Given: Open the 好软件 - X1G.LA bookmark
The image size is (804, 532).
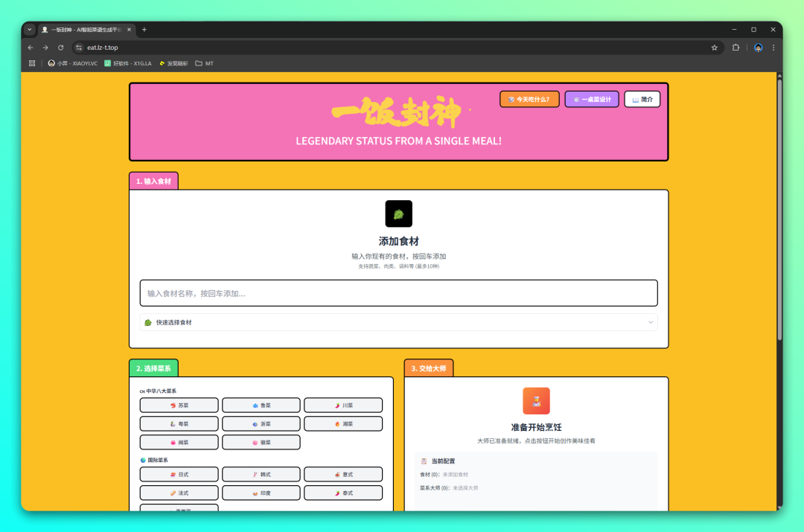Looking at the screenshot, I should 128,63.
